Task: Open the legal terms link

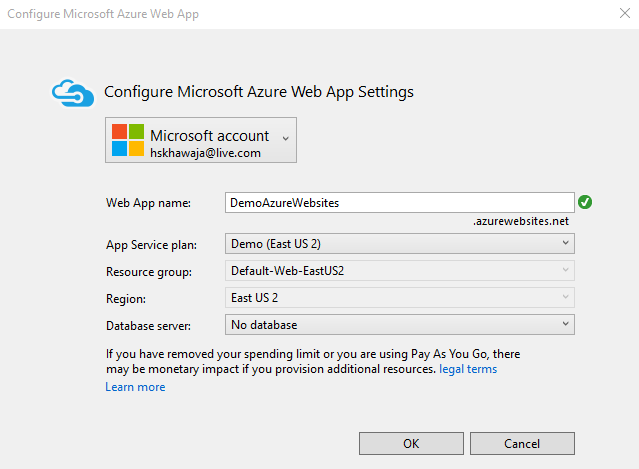Action: [468, 369]
